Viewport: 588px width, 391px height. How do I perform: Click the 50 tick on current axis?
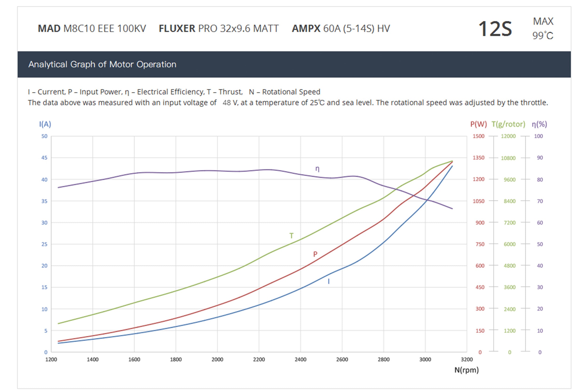pos(44,136)
